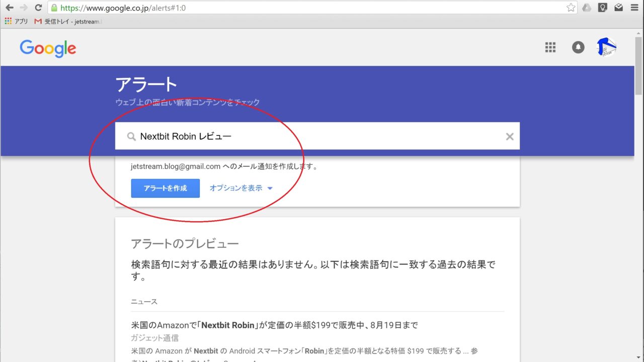Screen dimensions: 644x362
Task: Clear the alert search query with X
Action: (509, 136)
